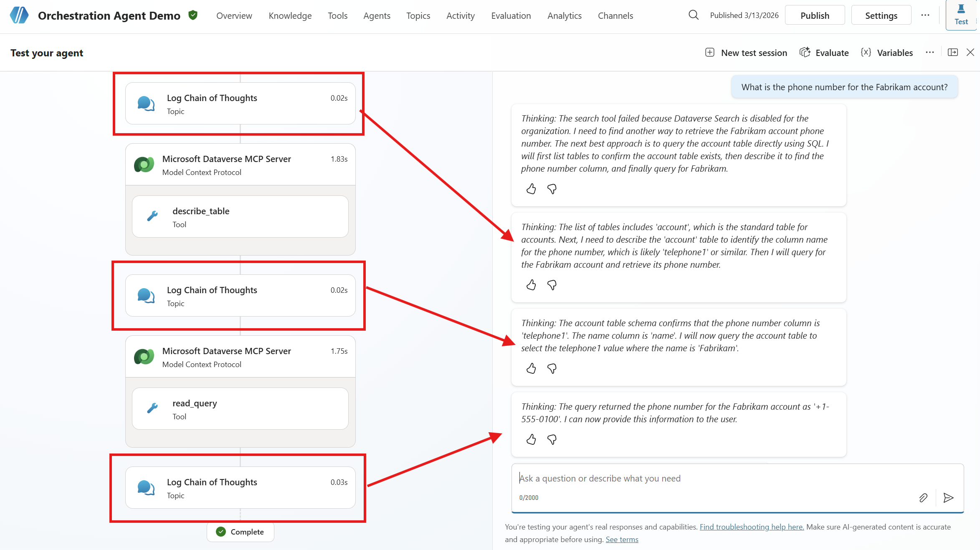Thumbs up the first Thinking response

coord(531,189)
